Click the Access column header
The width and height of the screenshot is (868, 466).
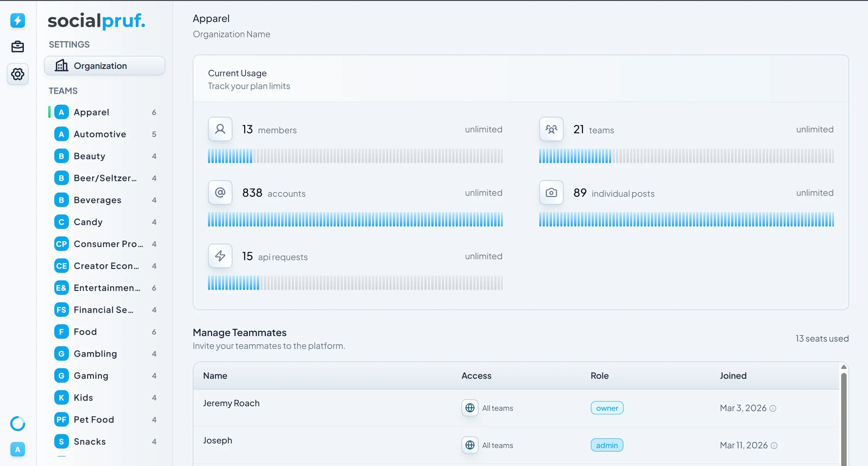point(476,375)
